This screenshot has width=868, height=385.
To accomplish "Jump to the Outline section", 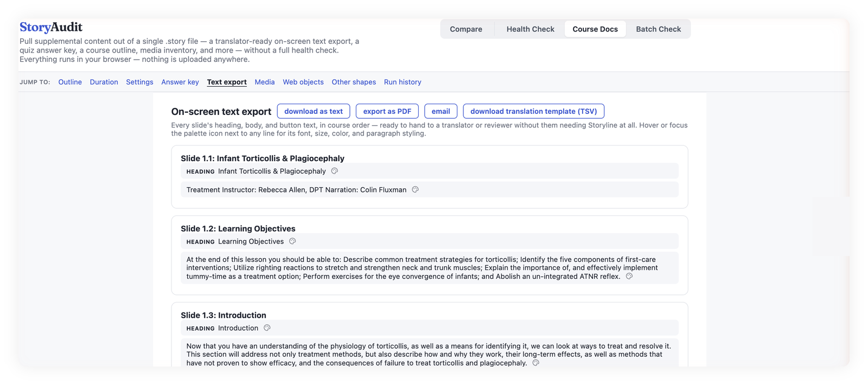I will pyautogui.click(x=70, y=82).
